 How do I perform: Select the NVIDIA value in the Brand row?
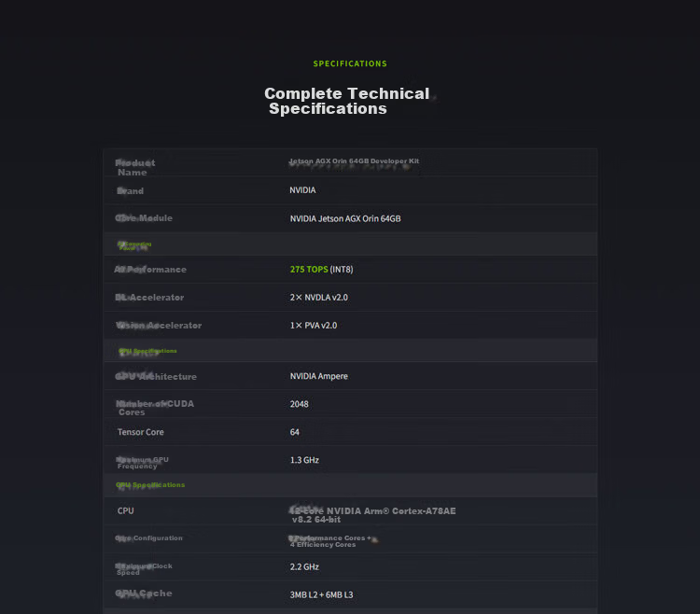click(302, 190)
